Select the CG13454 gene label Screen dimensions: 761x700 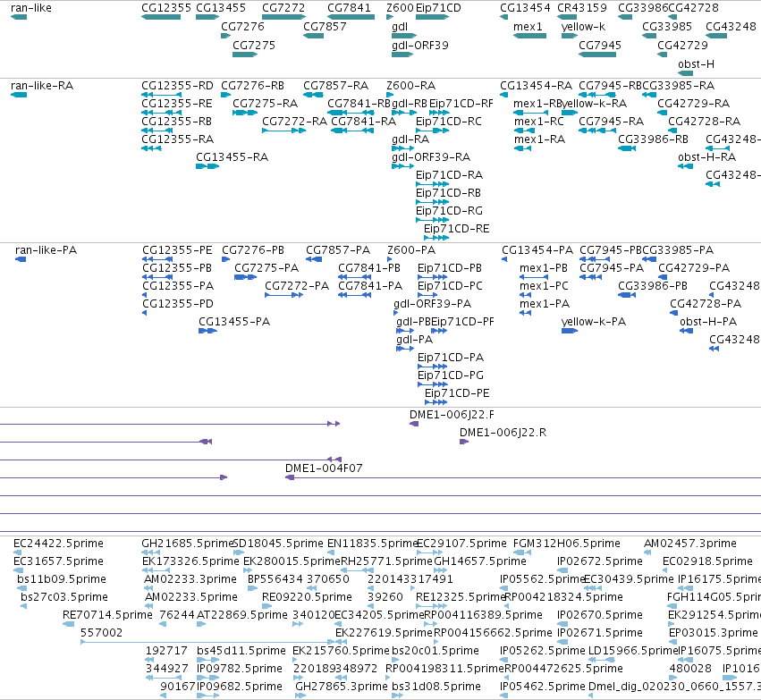pos(525,8)
